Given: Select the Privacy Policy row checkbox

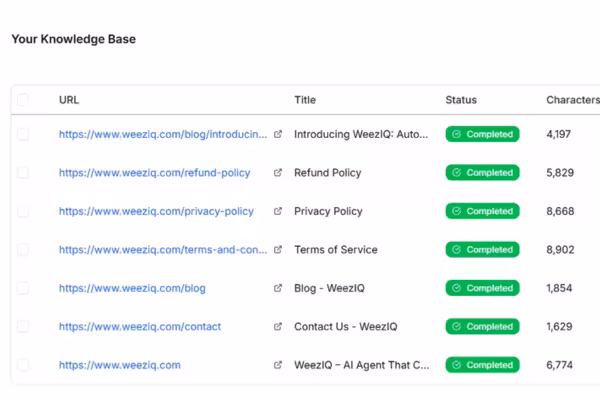Looking at the screenshot, I should 23,211.
